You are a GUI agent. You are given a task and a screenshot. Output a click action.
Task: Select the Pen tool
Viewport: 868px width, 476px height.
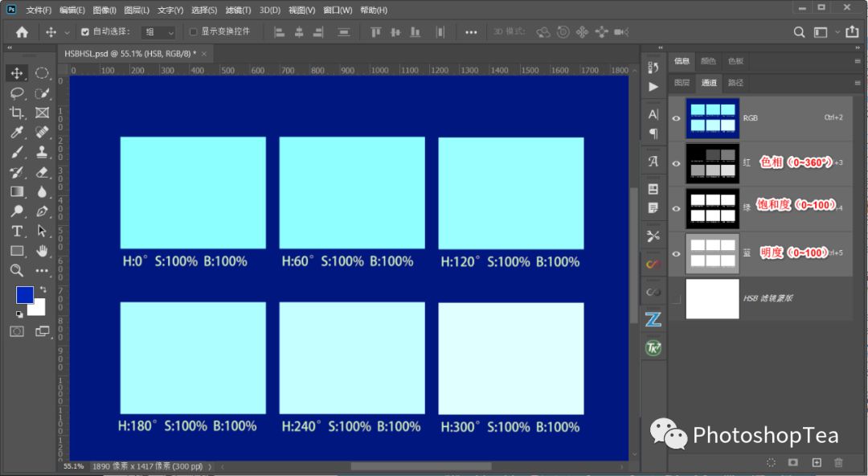click(x=42, y=211)
